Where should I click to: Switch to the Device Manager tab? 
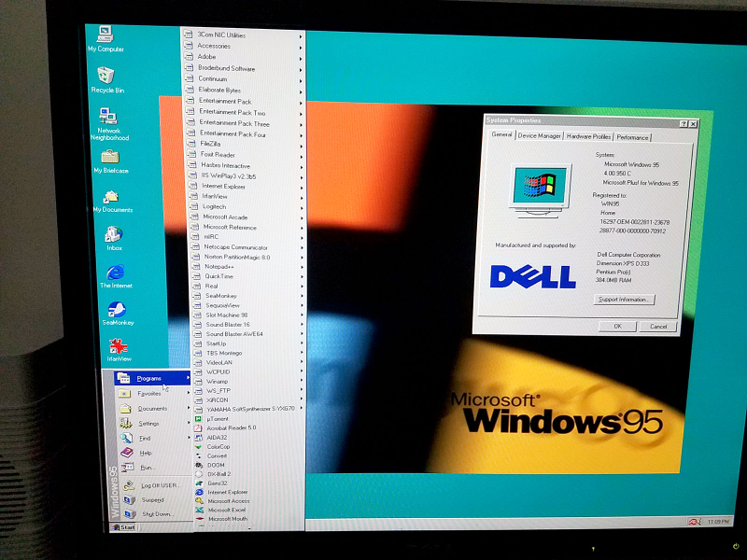pyautogui.click(x=540, y=136)
